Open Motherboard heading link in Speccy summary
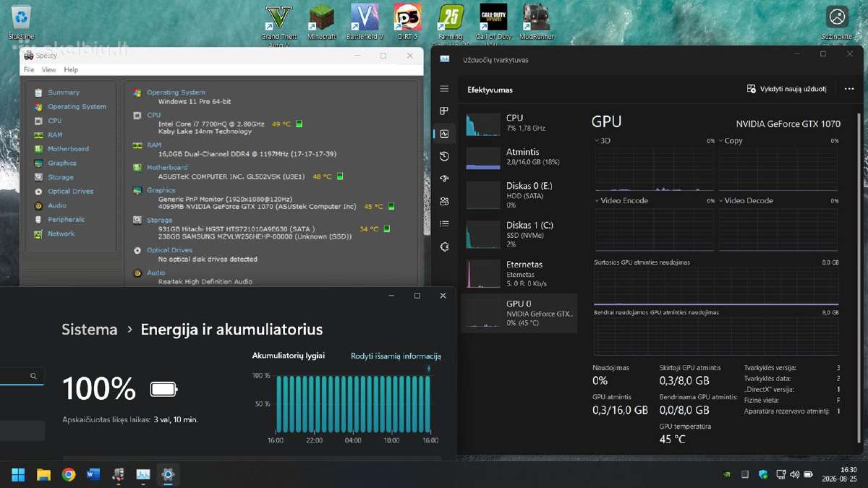This screenshot has height=488, width=868. (167, 168)
